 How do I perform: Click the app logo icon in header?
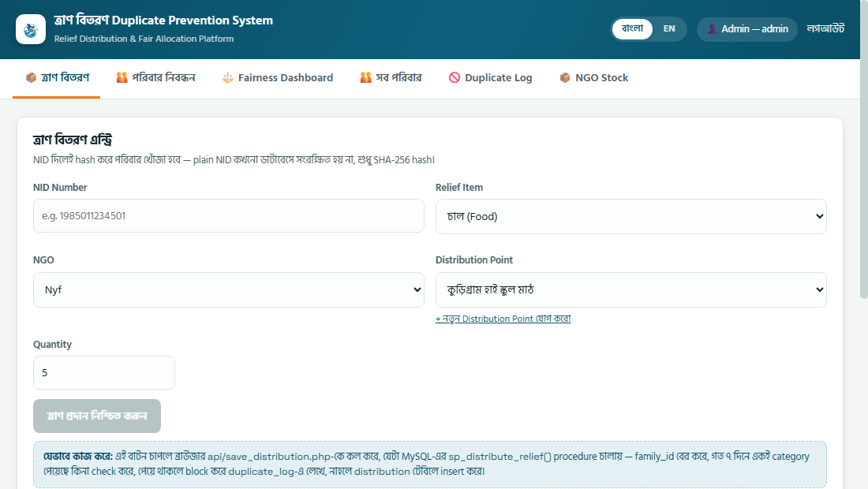[31, 29]
